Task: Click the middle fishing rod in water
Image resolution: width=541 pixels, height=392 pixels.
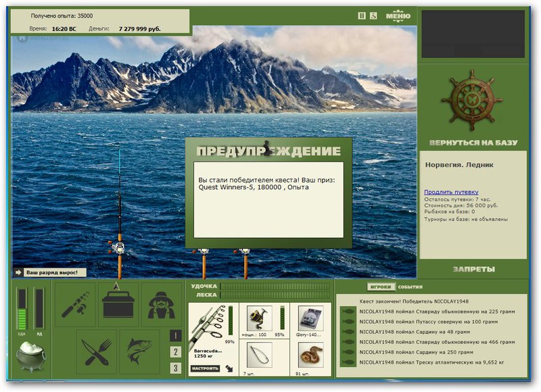Action: pyautogui.click(x=204, y=264)
